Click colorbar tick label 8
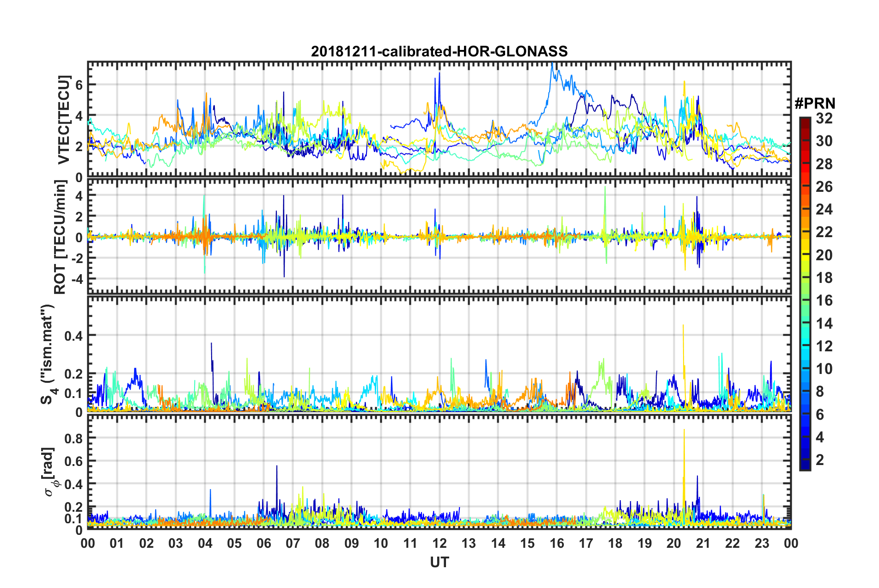Image resolution: width=879 pixels, height=588 pixels. [820, 392]
